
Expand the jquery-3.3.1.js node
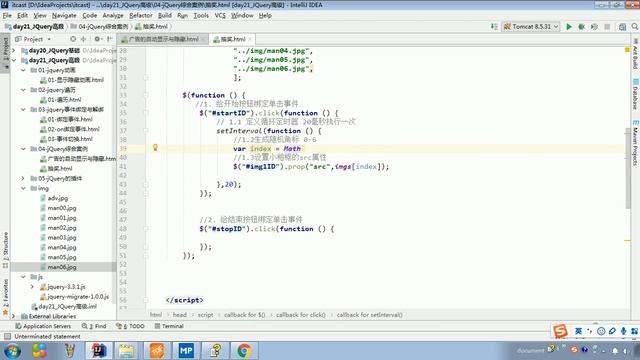click(x=32, y=287)
